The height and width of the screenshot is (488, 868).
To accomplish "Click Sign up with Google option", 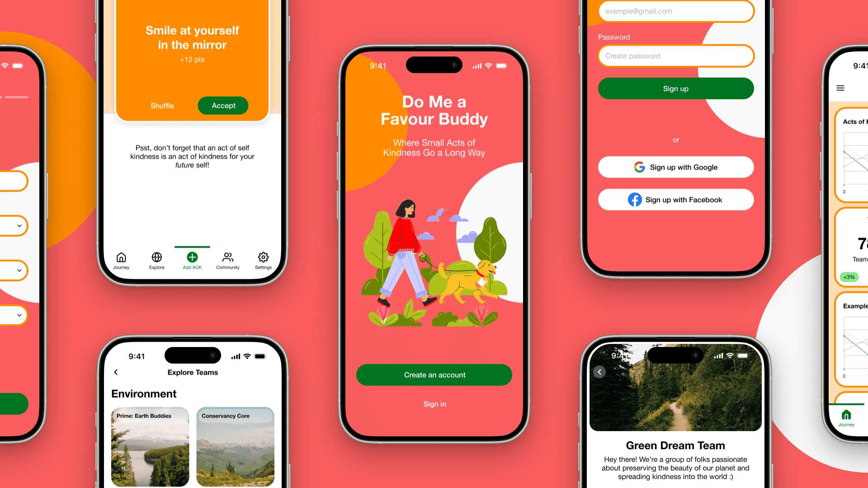I will click(x=676, y=167).
